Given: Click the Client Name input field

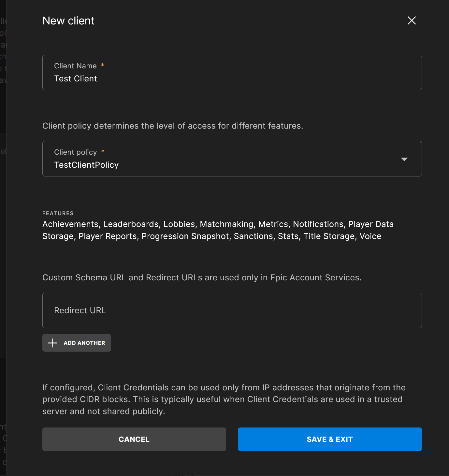Looking at the screenshot, I should (231, 79).
